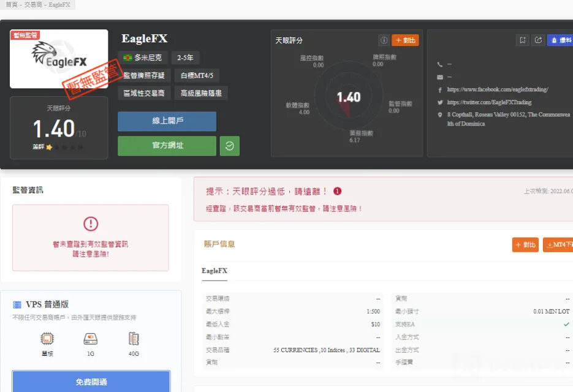Click the location pin icon
The width and height of the screenshot is (573, 392).
(440, 115)
